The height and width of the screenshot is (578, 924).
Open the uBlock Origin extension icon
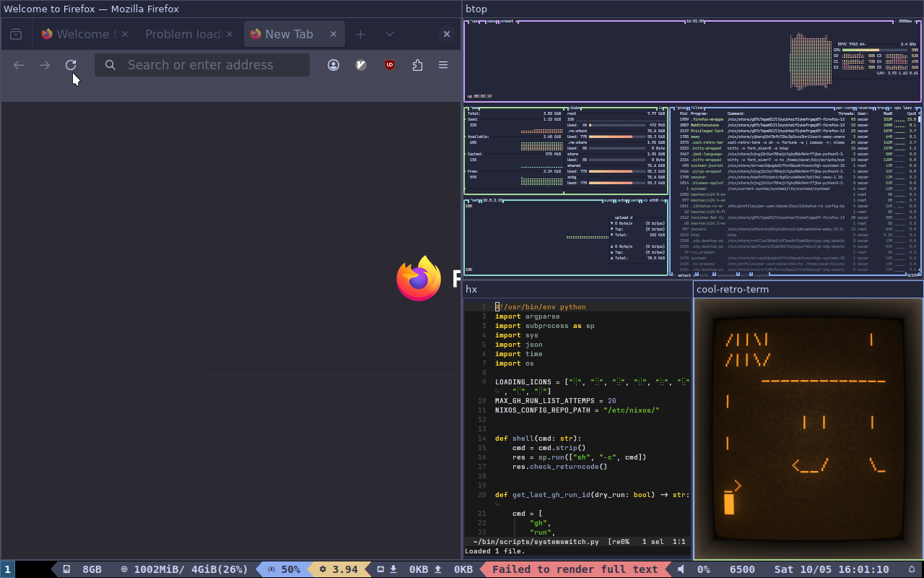point(390,65)
